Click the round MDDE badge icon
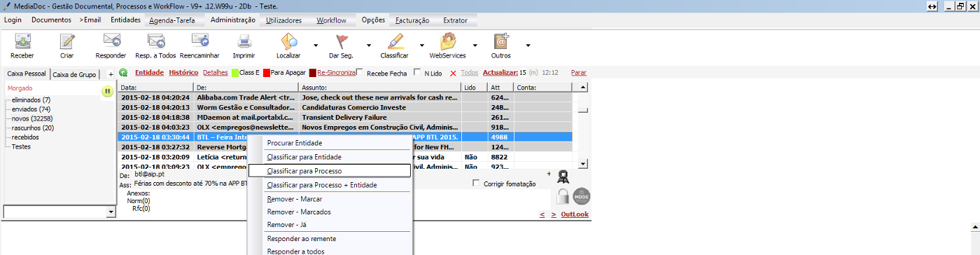Screen dimensions: 980x255 582,197
